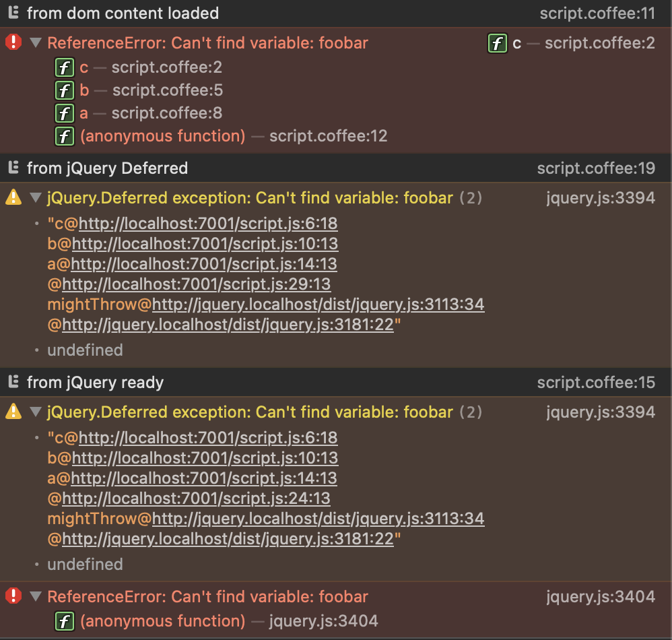Open jquery.js:3394 link under 'from jQuery Deferred'
Screen dimensions: 672x640
point(601,198)
